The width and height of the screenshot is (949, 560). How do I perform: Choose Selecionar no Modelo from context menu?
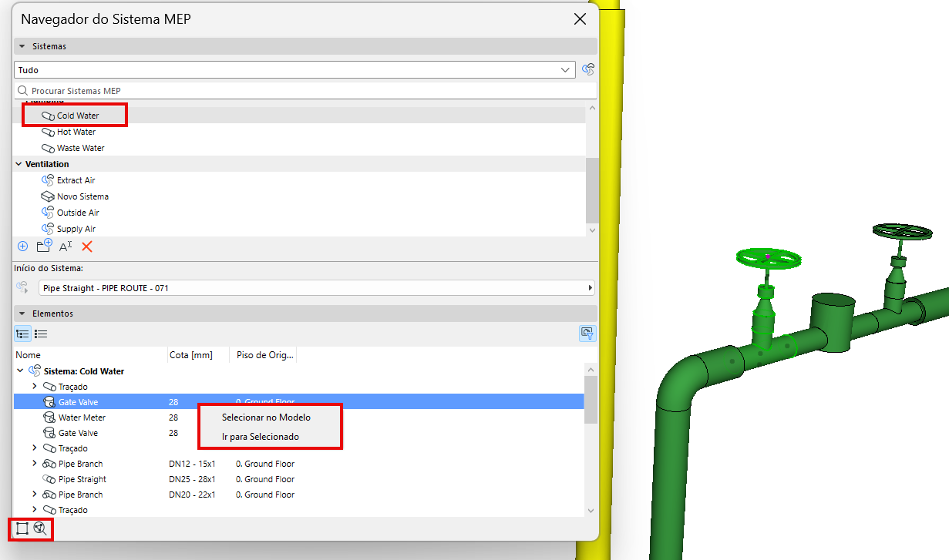point(266,417)
